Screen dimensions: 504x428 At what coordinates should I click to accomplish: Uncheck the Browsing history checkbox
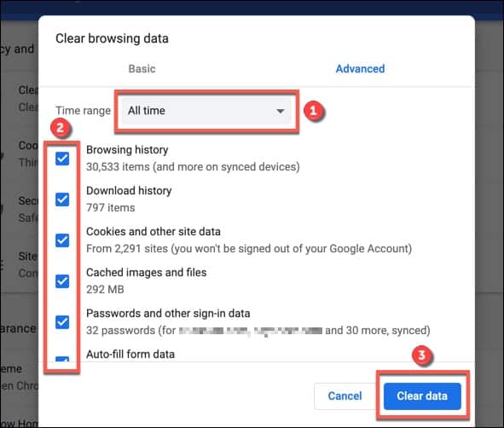(62, 159)
